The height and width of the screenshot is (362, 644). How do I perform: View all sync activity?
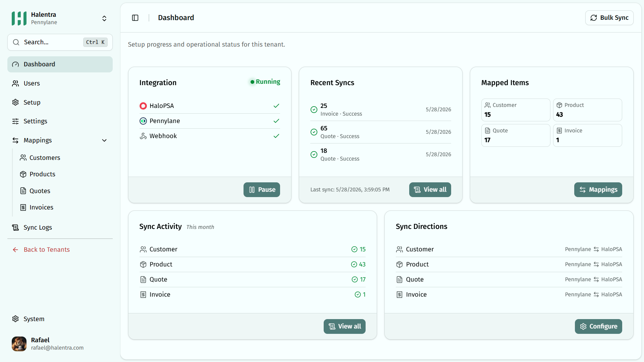(344, 326)
